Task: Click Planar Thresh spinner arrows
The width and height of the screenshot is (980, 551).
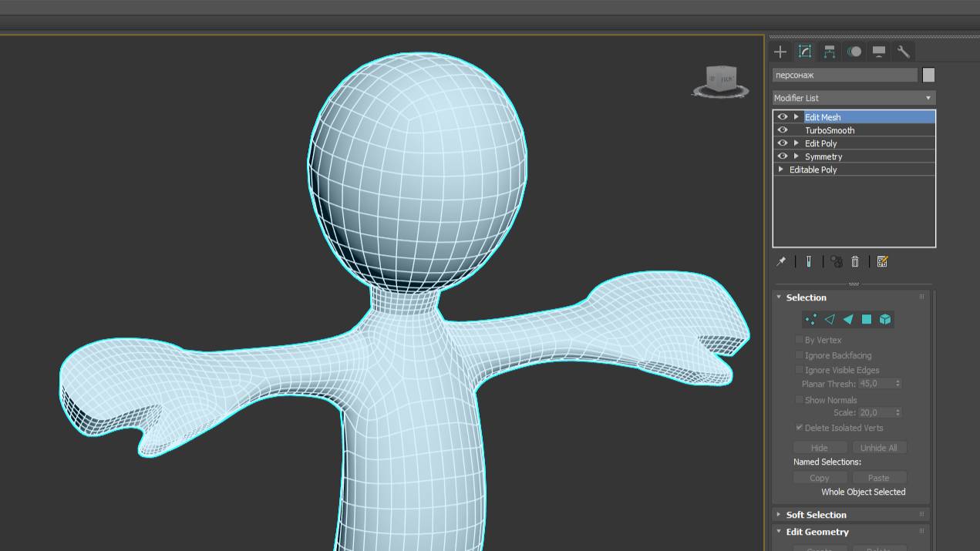Action: (x=897, y=383)
